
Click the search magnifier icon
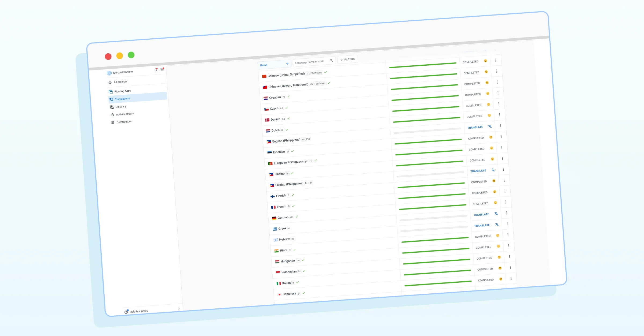331,60
